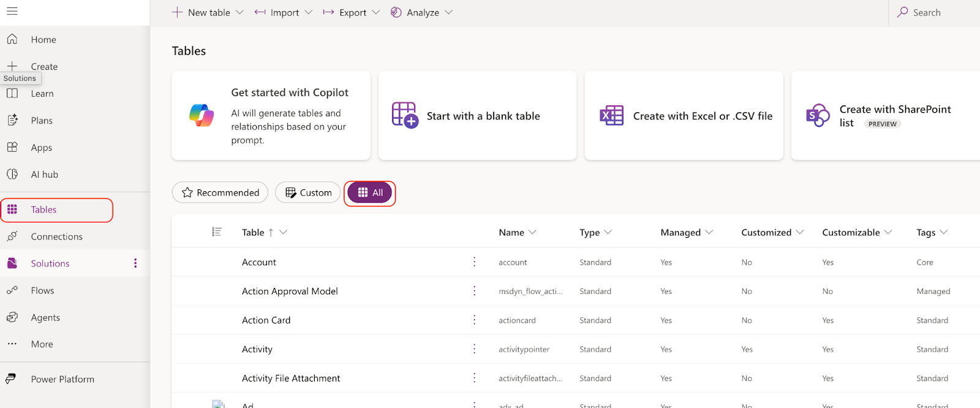Open the Managed column filter dropdown
Viewport: 980px width, 408px height.
(x=709, y=232)
